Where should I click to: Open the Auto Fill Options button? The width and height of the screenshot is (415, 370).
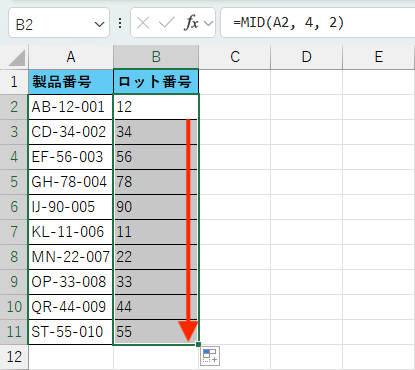210,356
